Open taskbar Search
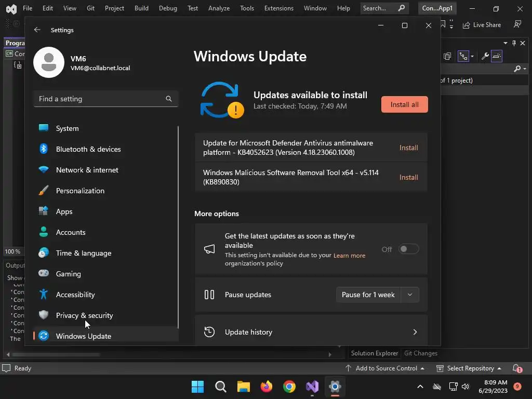The image size is (532, 399). (220, 387)
